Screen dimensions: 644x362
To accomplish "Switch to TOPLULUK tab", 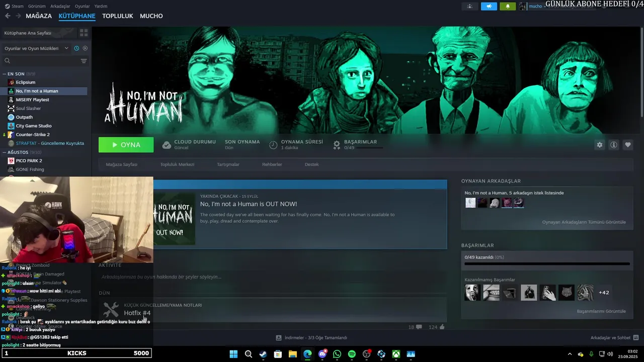I will (x=118, y=16).
